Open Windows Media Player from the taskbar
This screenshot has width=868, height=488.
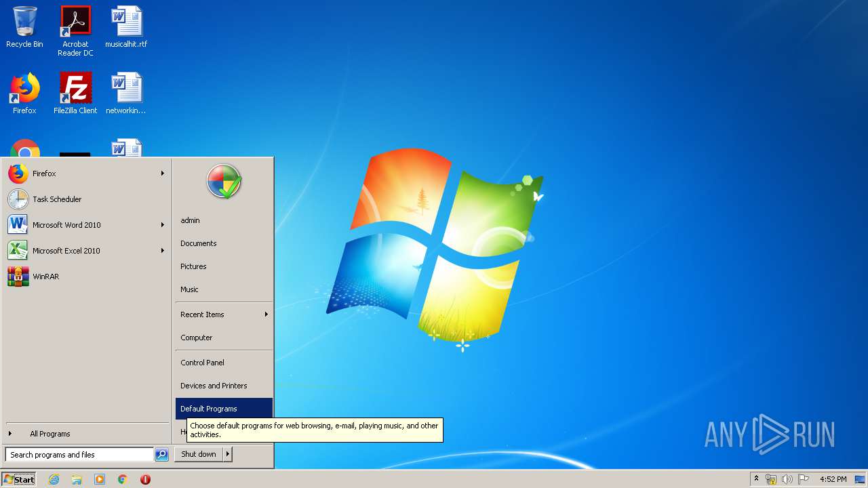click(100, 479)
